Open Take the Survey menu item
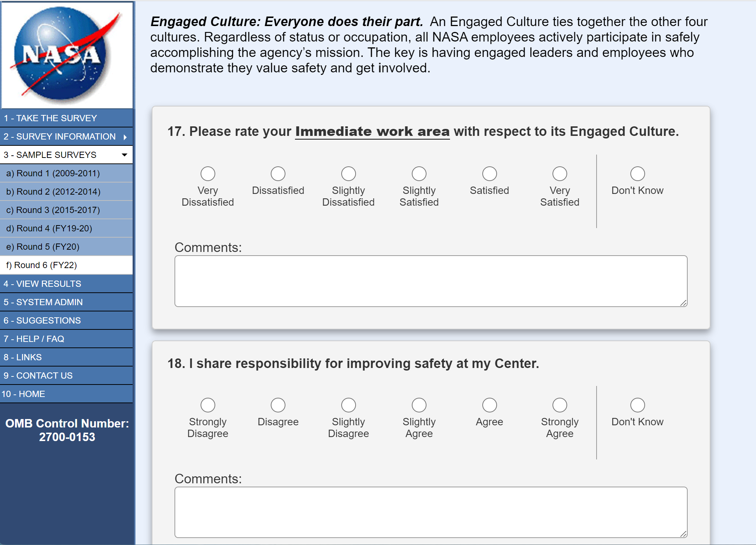This screenshot has height=545, width=756. click(50, 118)
